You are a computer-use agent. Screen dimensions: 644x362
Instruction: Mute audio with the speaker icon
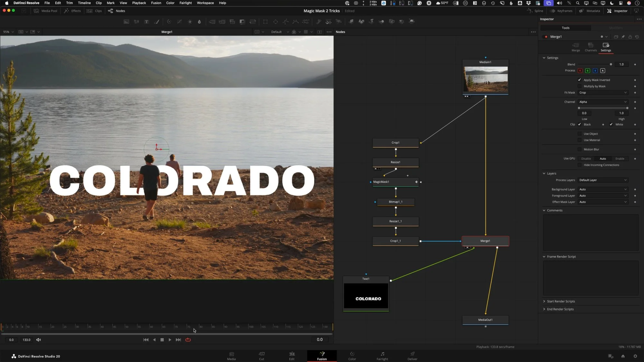point(39,340)
